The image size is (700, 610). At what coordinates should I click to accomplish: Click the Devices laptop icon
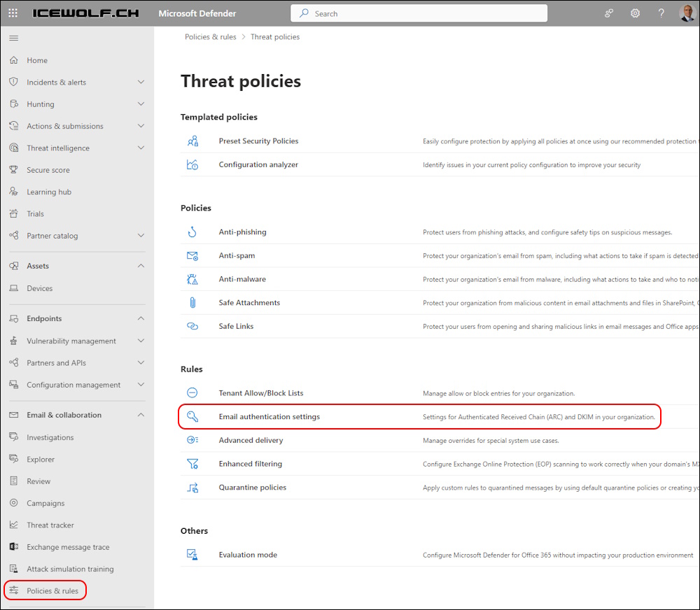pyautogui.click(x=14, y=288)
